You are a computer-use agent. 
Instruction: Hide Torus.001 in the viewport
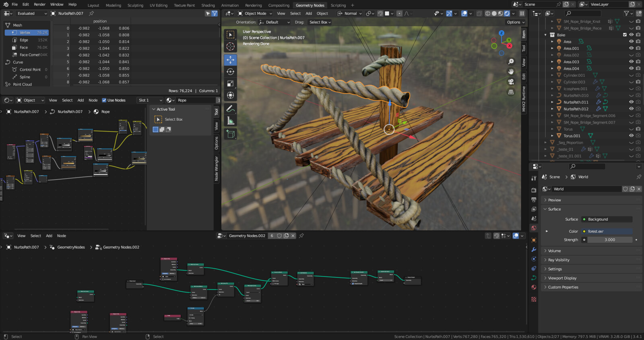click(631, 136)
